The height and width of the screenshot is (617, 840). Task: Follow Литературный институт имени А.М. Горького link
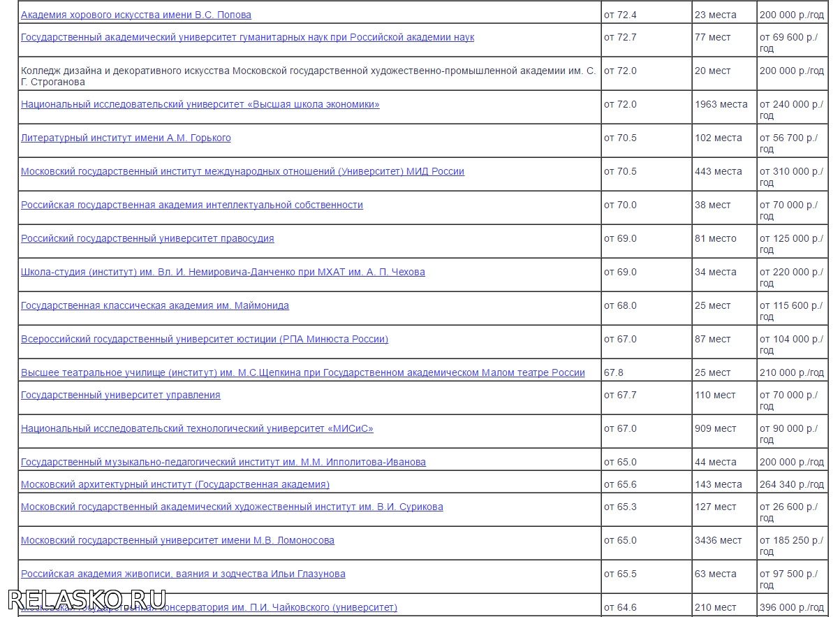pos(126,138)
